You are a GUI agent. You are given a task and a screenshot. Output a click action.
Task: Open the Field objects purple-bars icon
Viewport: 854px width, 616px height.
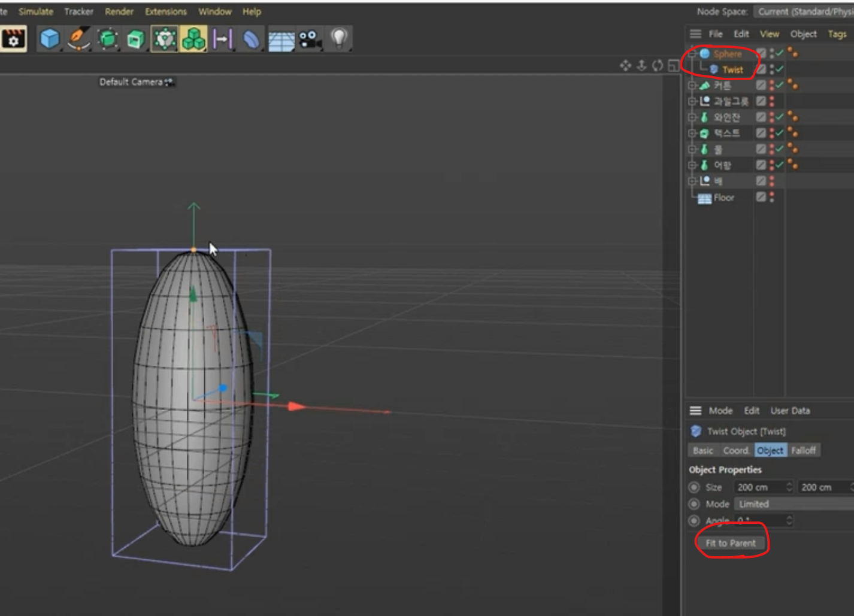(x=222, y=40)
